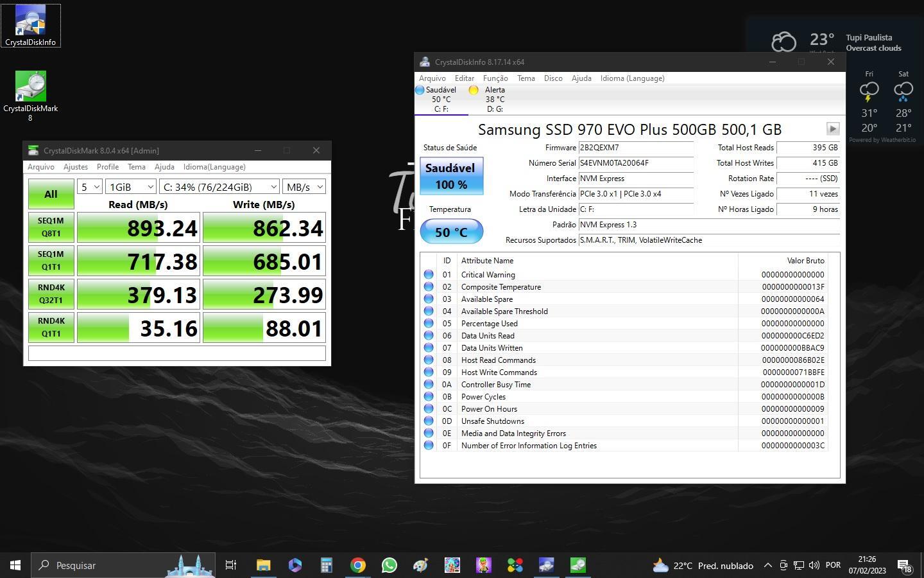
Task: Open Task View on the taskbar
Action: coord(231,565)
